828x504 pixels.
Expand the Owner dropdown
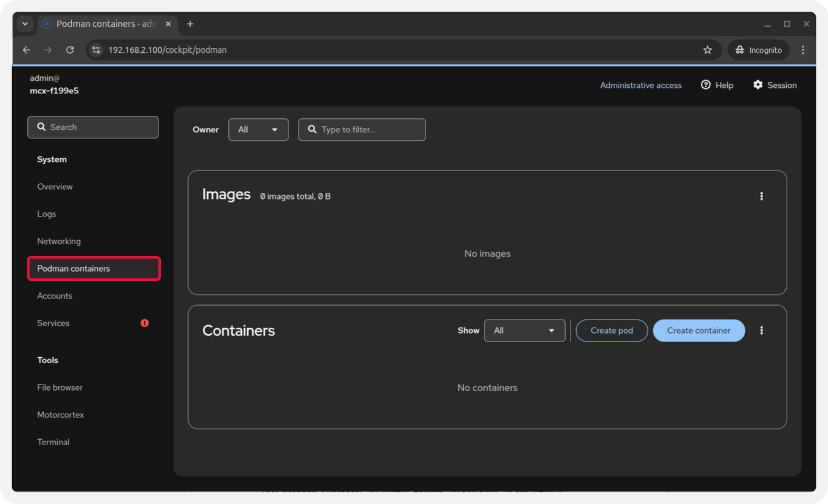[x=258, y=130]
